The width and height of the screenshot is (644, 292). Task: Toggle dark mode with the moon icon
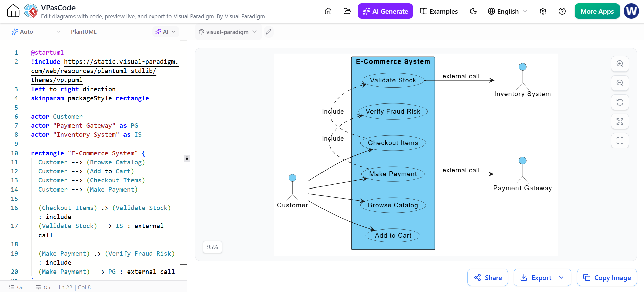pos(473,11)
